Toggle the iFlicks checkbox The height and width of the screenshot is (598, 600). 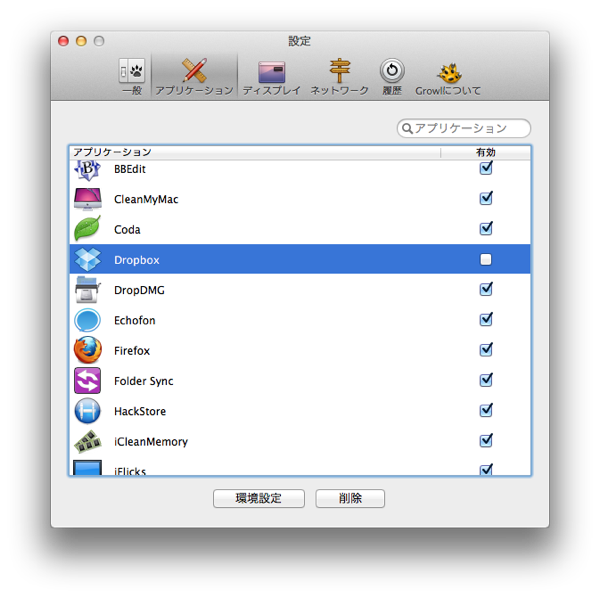[486, 469]
